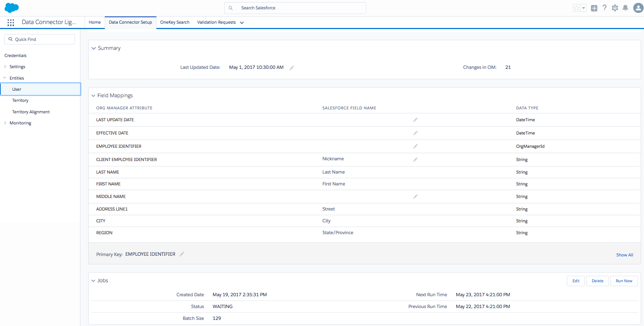Open the Home tab
Viewport: 644px width, 326px height.
95,22
